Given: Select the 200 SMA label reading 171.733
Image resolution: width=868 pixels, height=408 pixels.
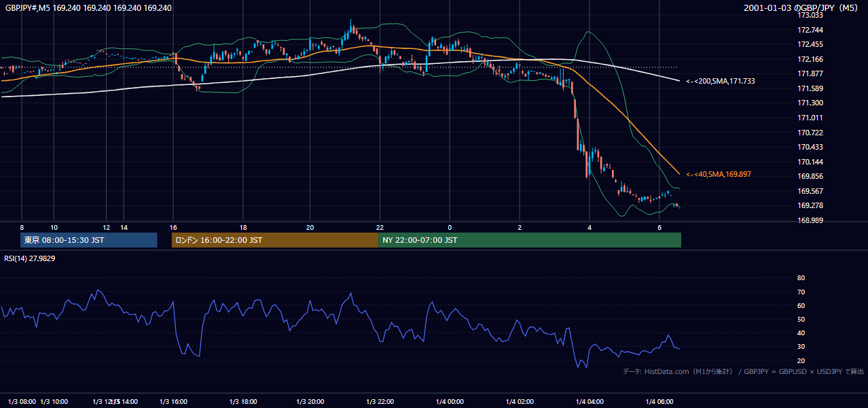Looking at the screenshot, I should [720, 81].
